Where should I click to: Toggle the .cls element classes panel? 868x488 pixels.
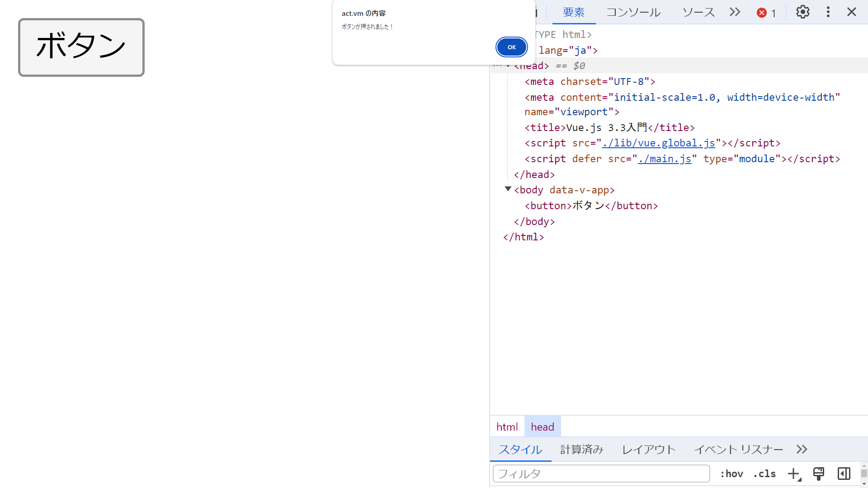coord(764,474)
